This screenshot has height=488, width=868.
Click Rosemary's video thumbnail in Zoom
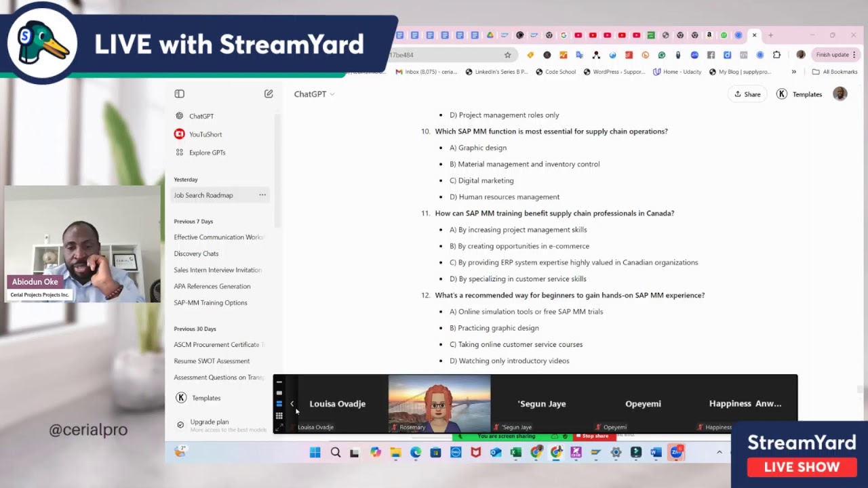click(x=439, y=404)
